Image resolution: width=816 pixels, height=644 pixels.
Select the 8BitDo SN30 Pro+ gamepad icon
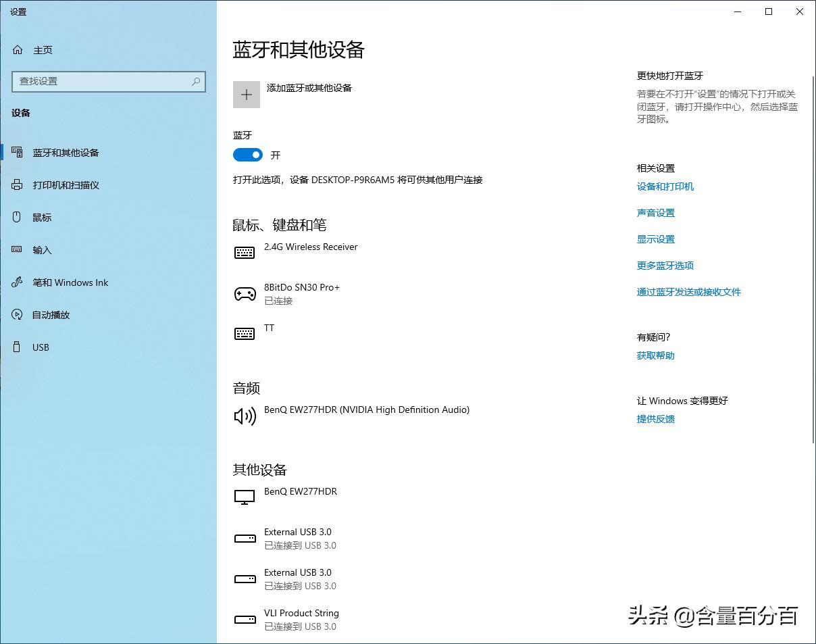click(x=245, y=294)
